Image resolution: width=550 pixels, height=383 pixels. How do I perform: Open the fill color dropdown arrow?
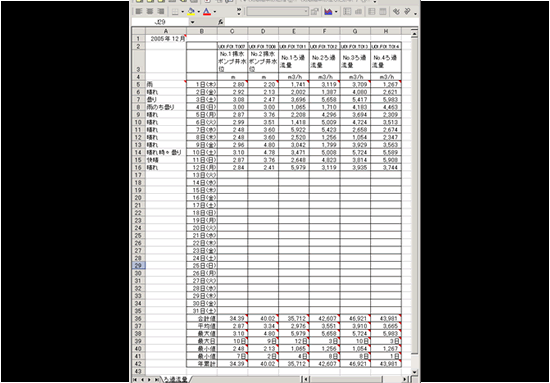[x=199, y=12]
